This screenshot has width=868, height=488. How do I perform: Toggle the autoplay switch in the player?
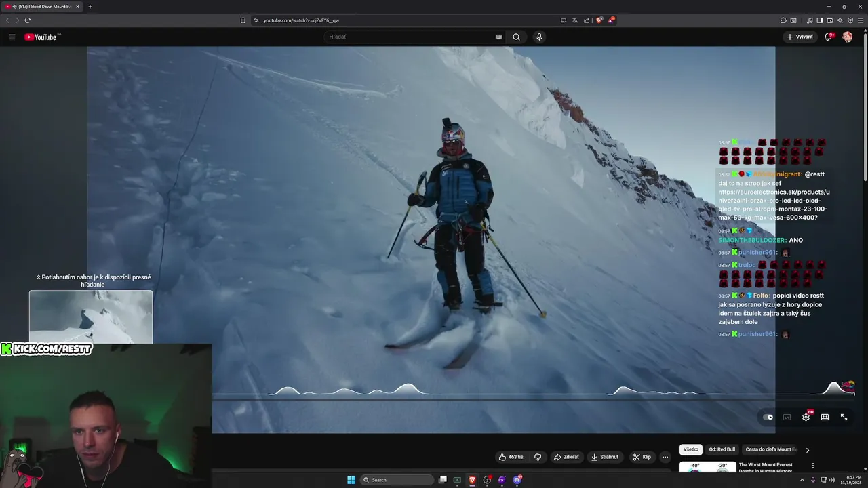pyautogui.click(x=768, y=418)
